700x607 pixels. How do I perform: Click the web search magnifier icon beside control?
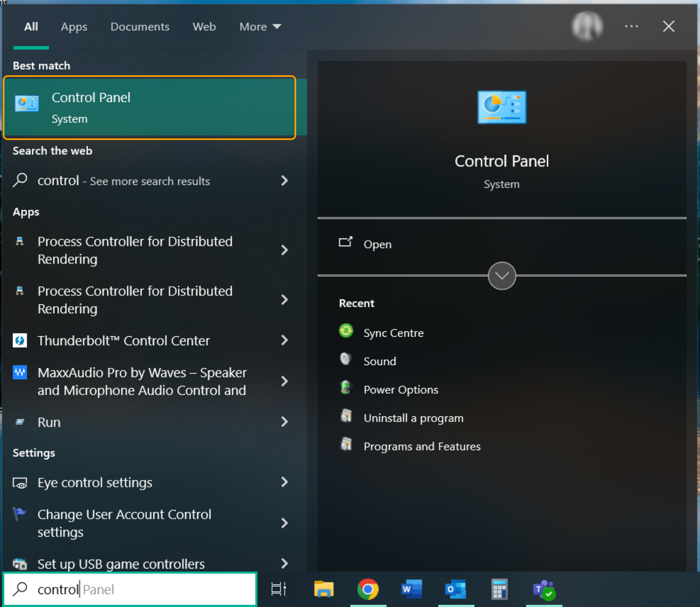(20, 180)
